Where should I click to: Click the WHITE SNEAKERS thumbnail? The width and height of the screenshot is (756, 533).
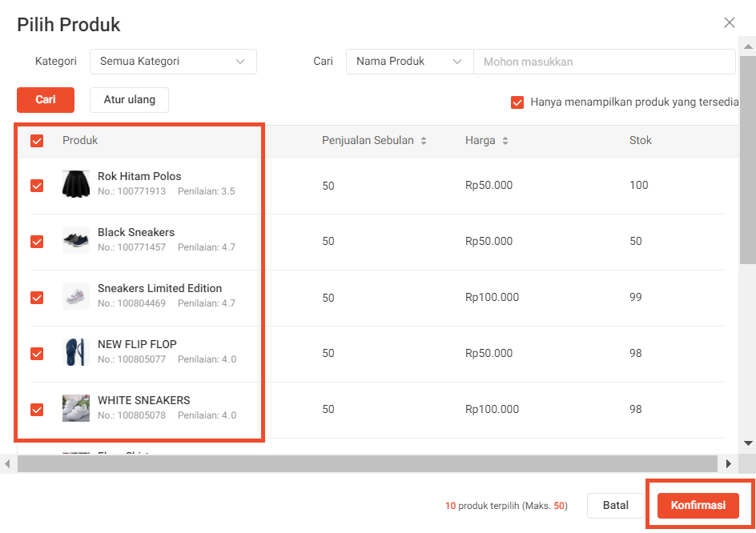pyautogui.click(x=76, y=407)
